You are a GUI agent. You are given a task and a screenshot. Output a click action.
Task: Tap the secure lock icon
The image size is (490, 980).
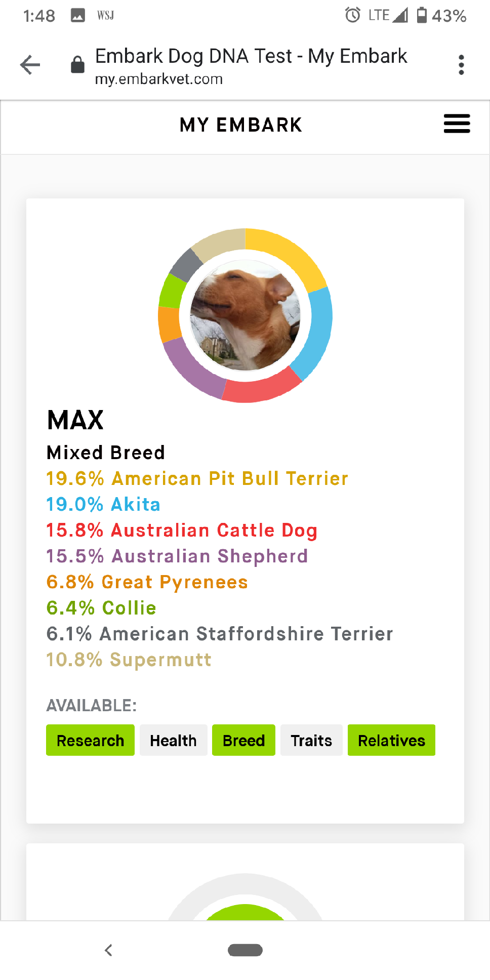[77, 65]
